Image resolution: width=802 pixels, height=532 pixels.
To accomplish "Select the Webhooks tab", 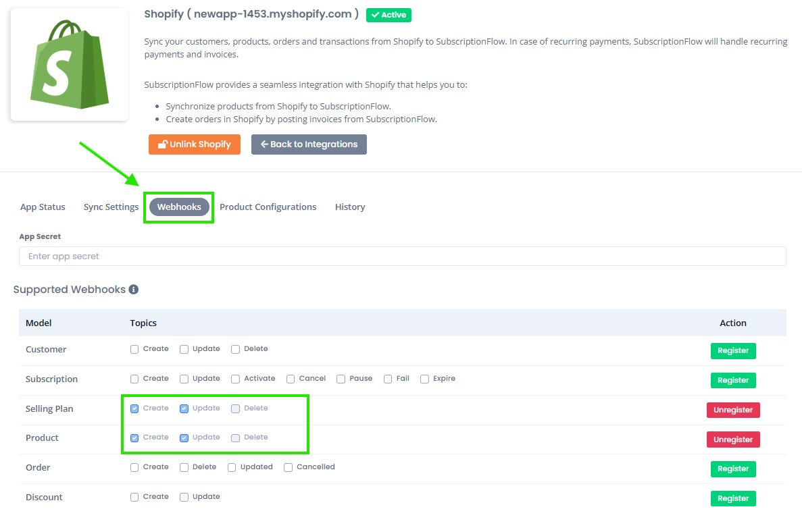I will coord(179,207).
